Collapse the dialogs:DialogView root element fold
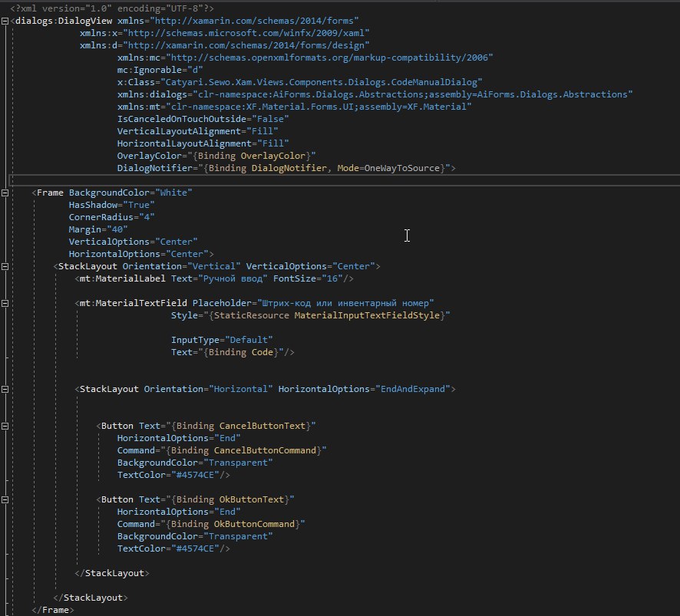680x616 pixels. point(5,21)
